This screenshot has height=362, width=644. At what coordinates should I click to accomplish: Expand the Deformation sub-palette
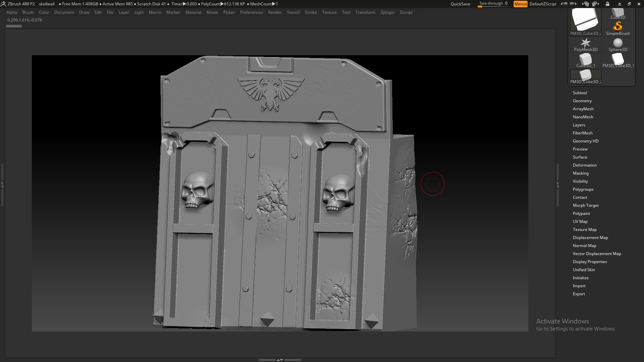pos(585,165)
